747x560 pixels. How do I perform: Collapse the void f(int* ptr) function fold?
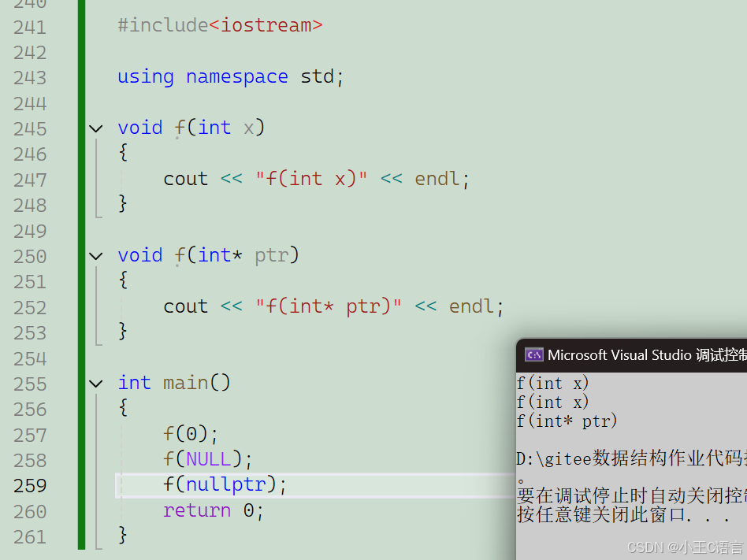pyautogui.click(x=96, y=256)
